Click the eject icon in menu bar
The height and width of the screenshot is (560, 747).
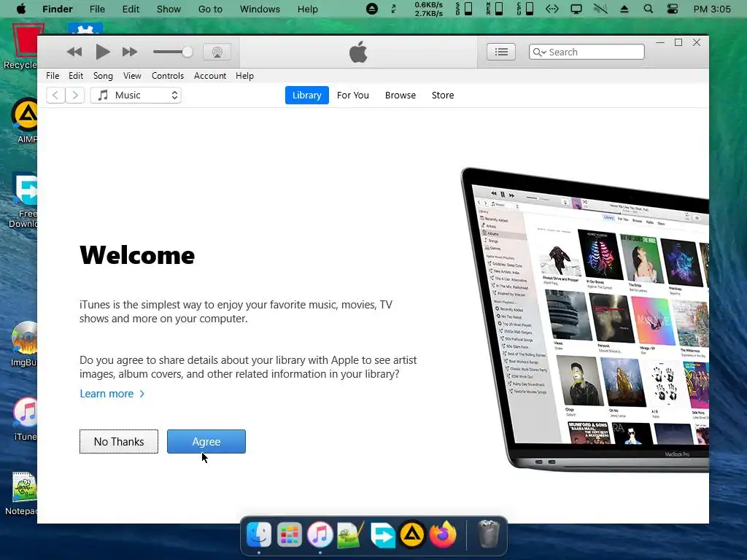624,9
